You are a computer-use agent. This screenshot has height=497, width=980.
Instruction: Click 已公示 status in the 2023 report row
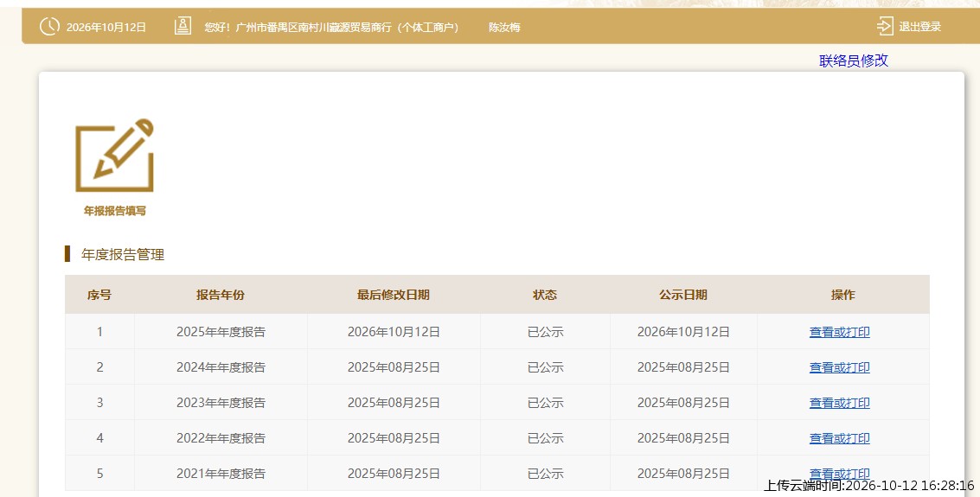click(546, 404)
